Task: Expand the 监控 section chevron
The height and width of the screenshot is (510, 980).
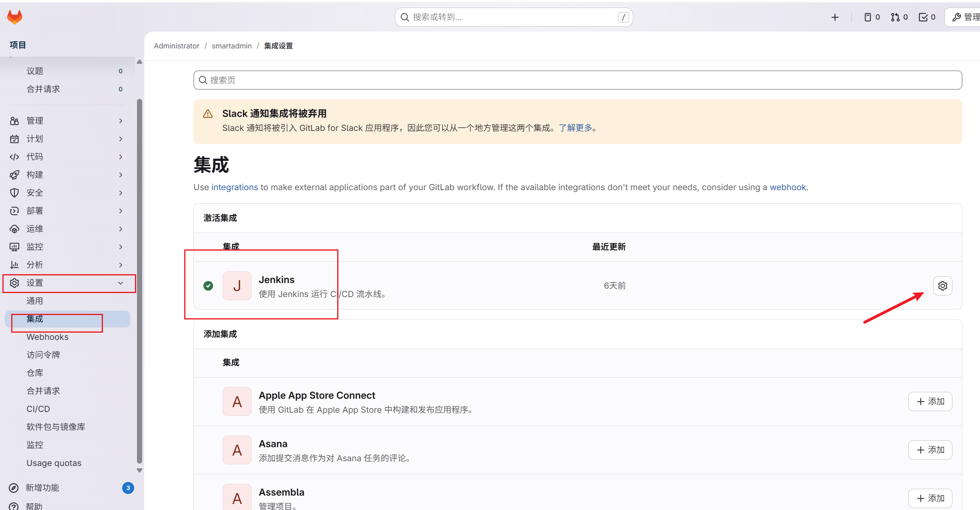Action: [x=121, y=247]
